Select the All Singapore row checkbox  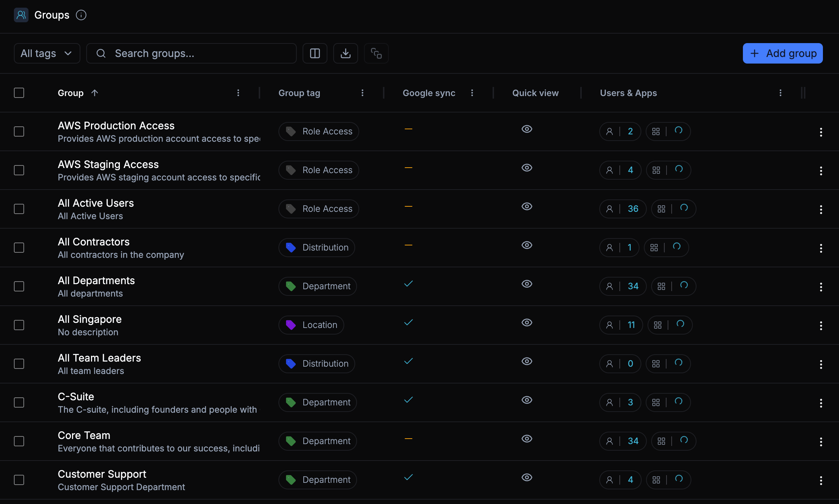[x=19, y=325]
